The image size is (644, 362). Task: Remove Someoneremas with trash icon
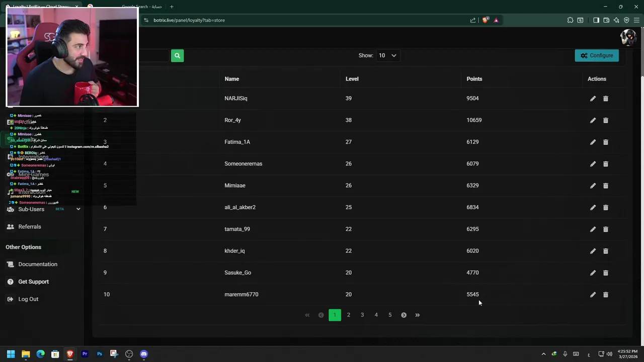[x=606, y=164]
